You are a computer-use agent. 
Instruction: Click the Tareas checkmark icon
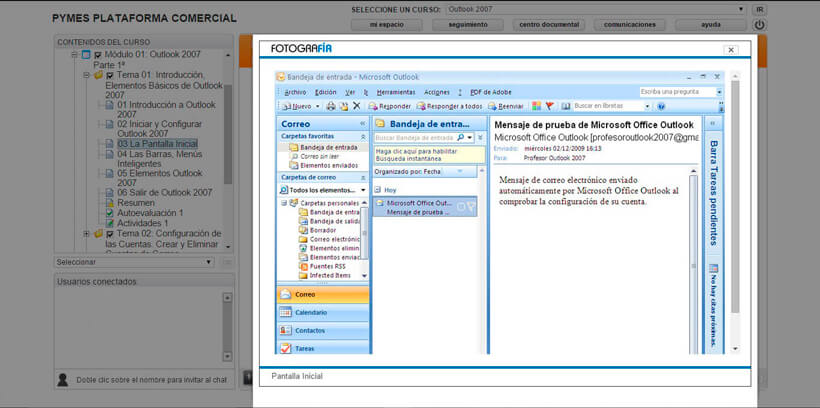point(286,348)
